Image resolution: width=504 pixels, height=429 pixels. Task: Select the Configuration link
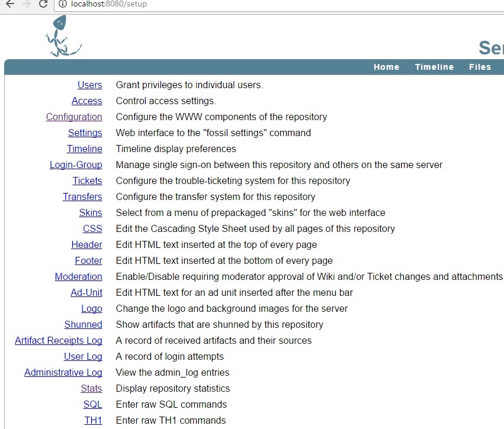point(74,117)
